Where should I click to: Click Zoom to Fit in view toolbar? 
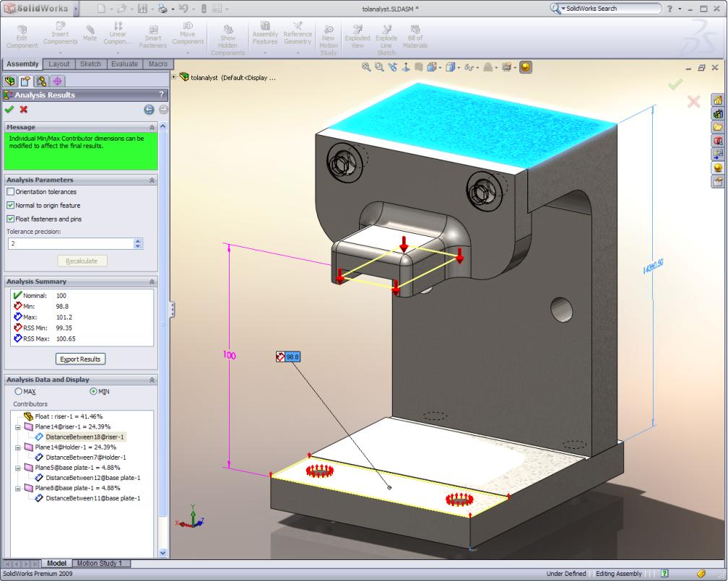(366, 67)
